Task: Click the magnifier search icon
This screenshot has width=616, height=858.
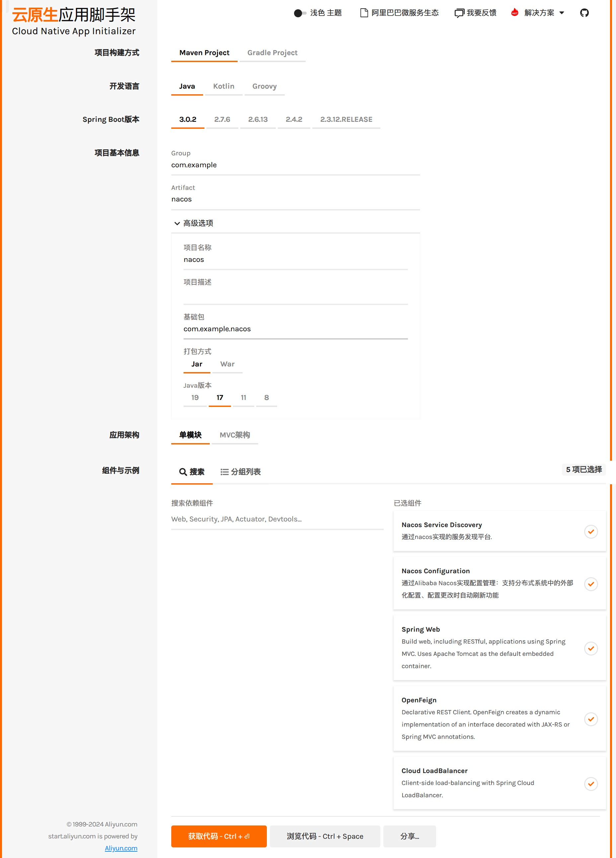Action: tap(183, 472)
